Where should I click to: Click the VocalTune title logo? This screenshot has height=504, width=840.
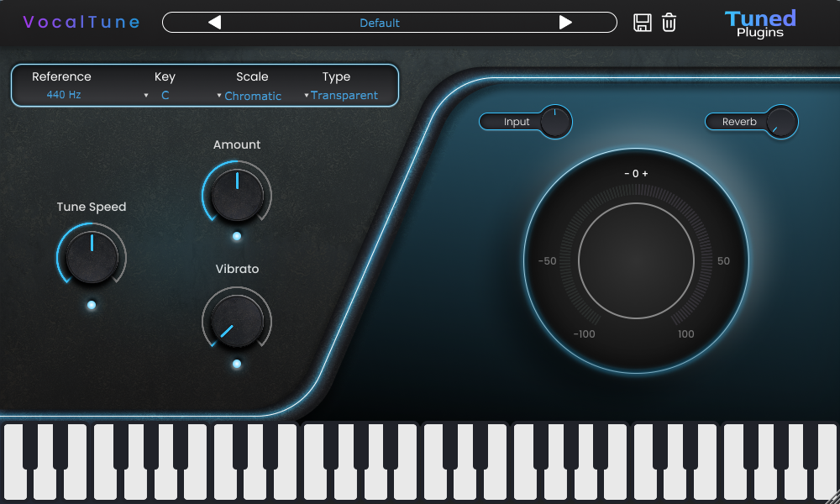pyautogui.click(x=81, y=23)
